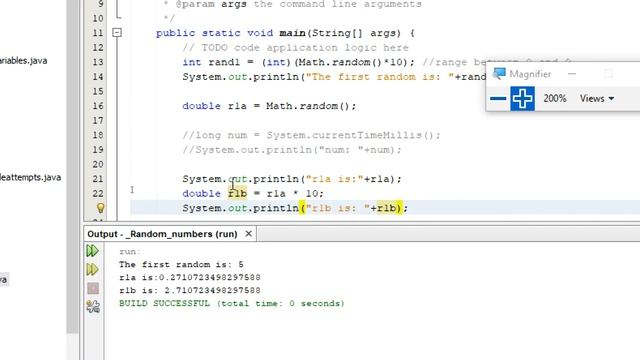This screenshot has height=360, width=640.
Task: Open Output settings wrench icon
Action: click(93, 306)
